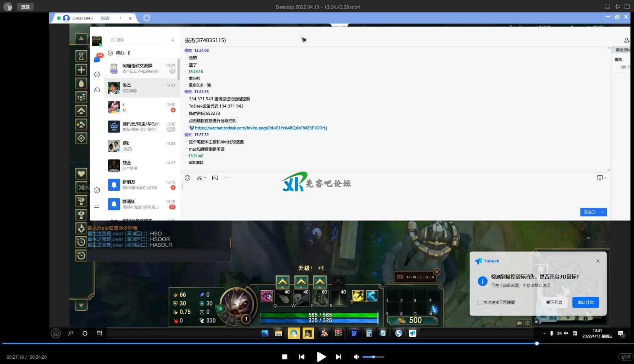Open the emoji picker in chat toolbar
The width and height of the screenshot is (634, 364).
[x=187, y=178]
